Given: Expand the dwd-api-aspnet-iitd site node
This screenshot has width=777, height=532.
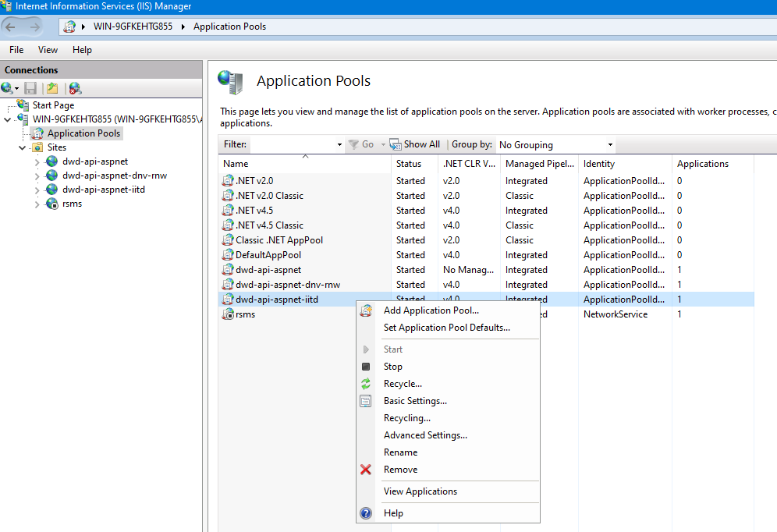Looking at the screenshot, I should [x=37, y=190].
